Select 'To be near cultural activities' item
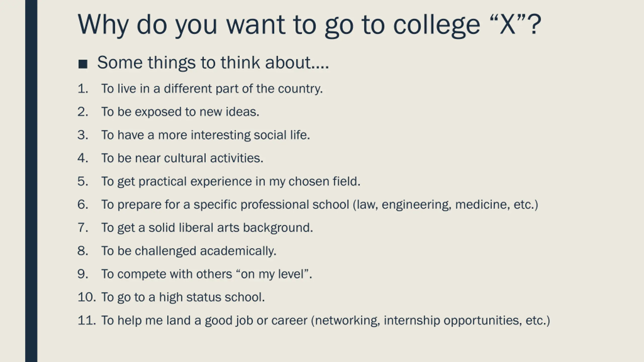Image resolution: width=644 pixels, height=362 pixels. tap(182, 158)
